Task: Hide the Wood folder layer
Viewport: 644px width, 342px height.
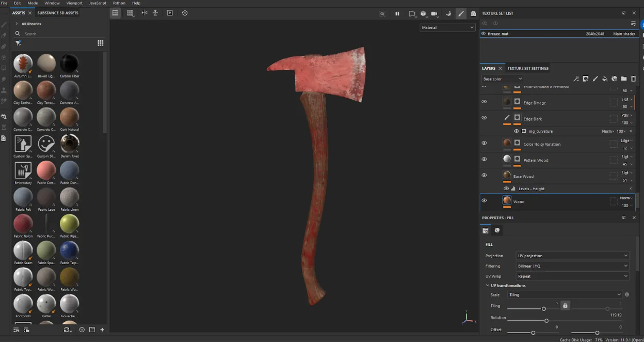Action: (484, 200)
